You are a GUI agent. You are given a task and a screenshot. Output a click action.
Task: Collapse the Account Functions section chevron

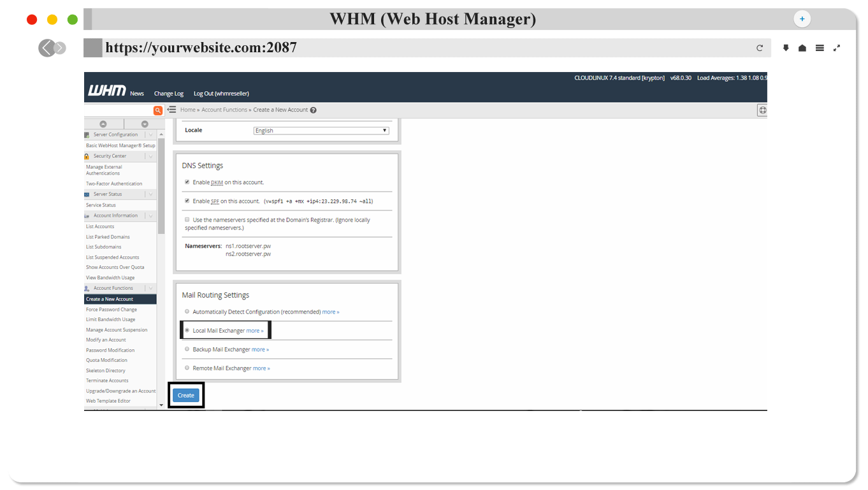151,289
